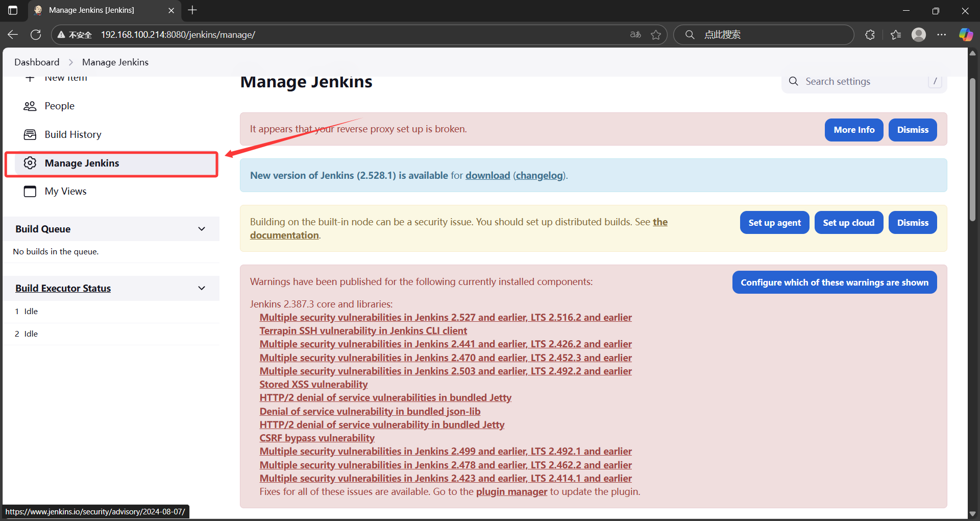The height and width of the screenshot is (521, 980).
Task: Click the search icon in browser search box
Action: pos(690,35)
